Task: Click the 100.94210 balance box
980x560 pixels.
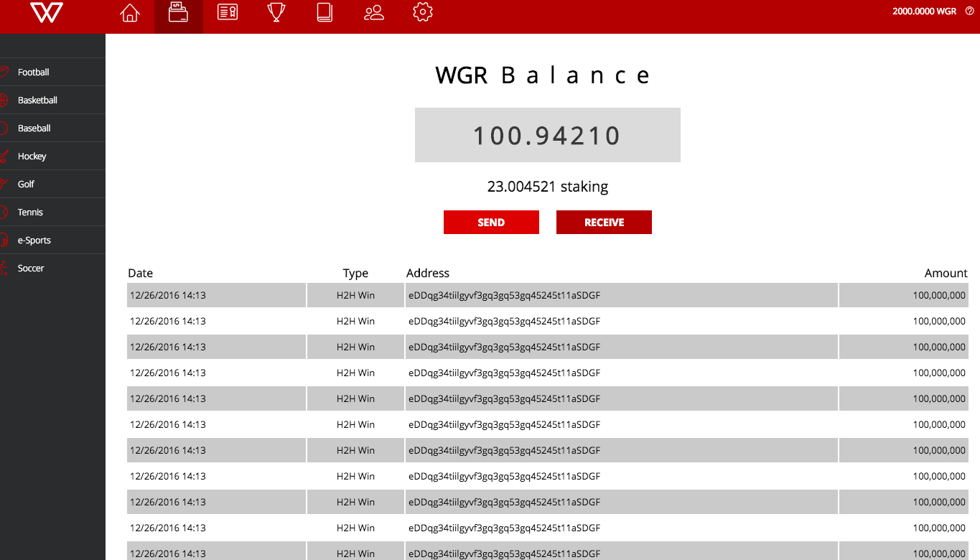Action: coord(548,135)
